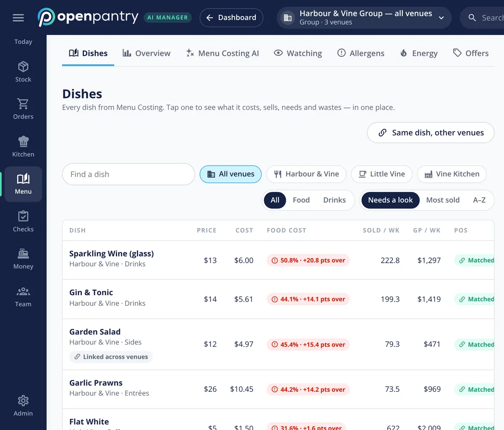
Task: Filter by Little Vine venue
Action: coord(381,174)
